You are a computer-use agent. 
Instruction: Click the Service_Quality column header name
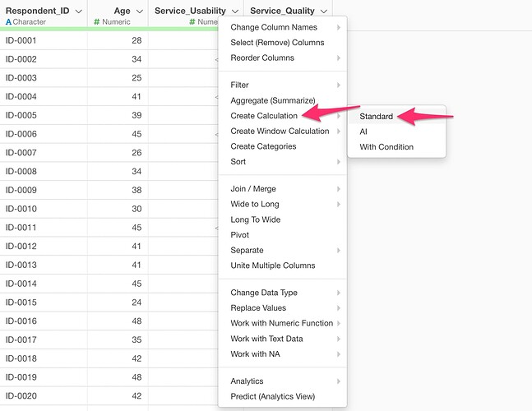click(282, 11)
